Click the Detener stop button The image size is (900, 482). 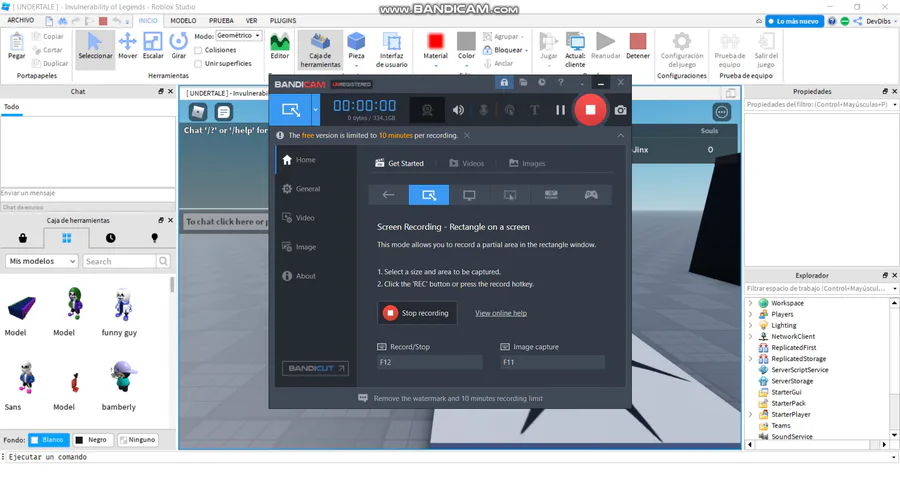(x=638, y=46)
